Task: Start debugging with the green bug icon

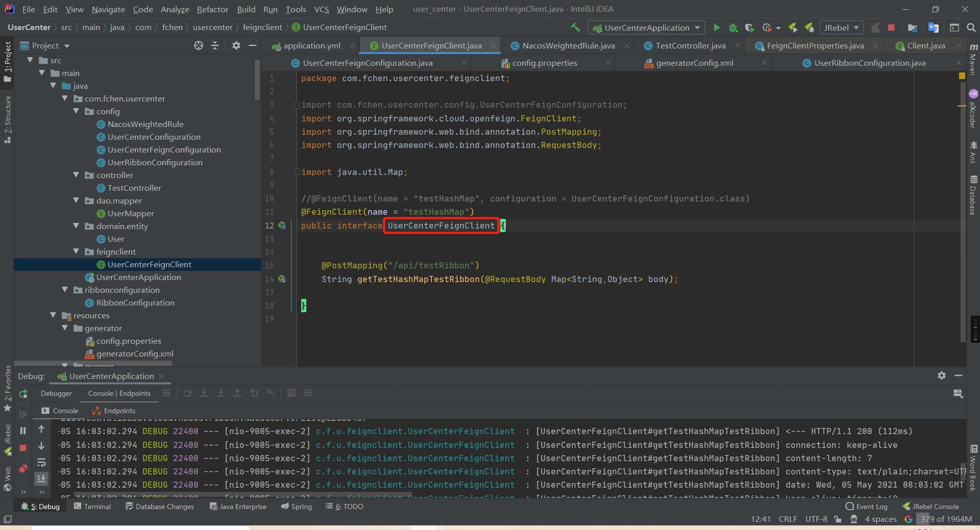Action: tap(733, 28)
